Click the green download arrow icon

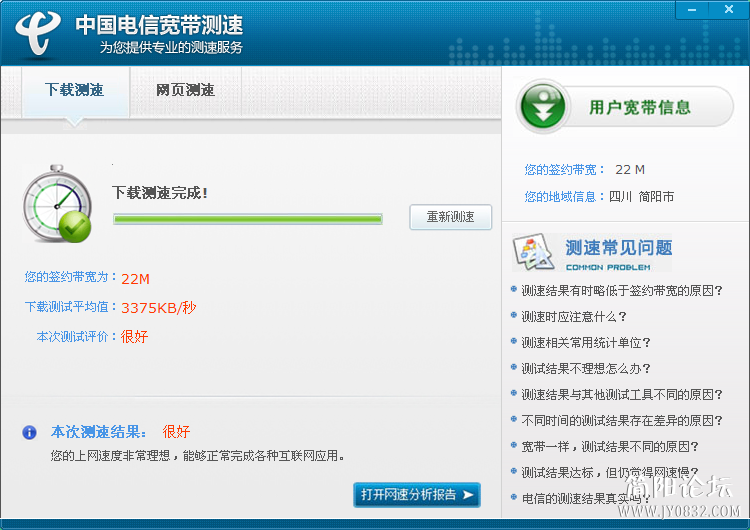pyautogui.click(x=543, y=106)
